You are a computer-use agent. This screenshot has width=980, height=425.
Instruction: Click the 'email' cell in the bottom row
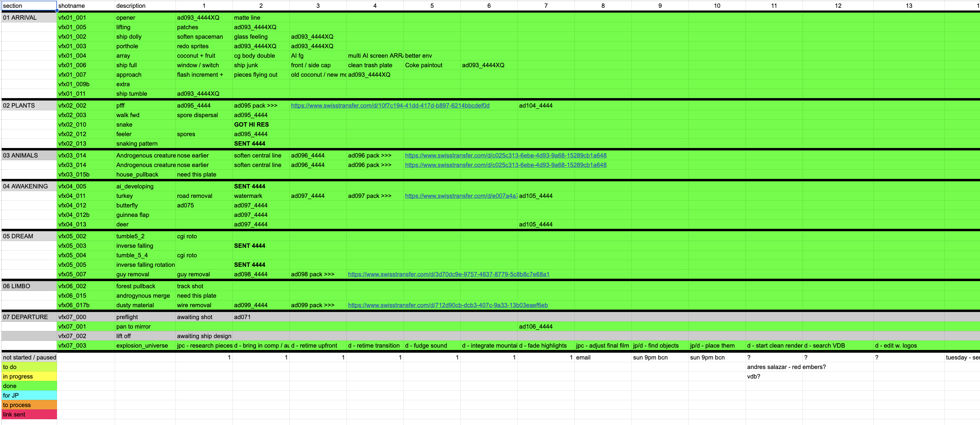click(603, 357)
